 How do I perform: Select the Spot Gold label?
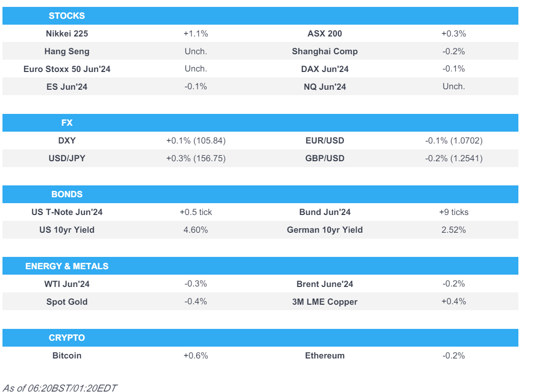67,302
